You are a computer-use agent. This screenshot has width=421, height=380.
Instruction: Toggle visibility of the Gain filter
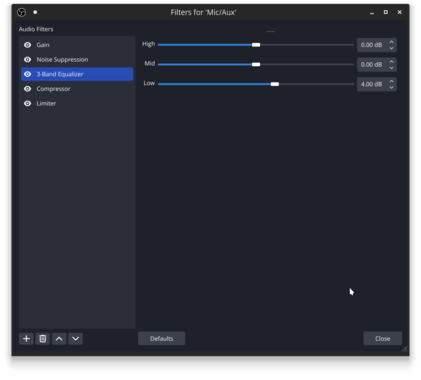(28, 45)
